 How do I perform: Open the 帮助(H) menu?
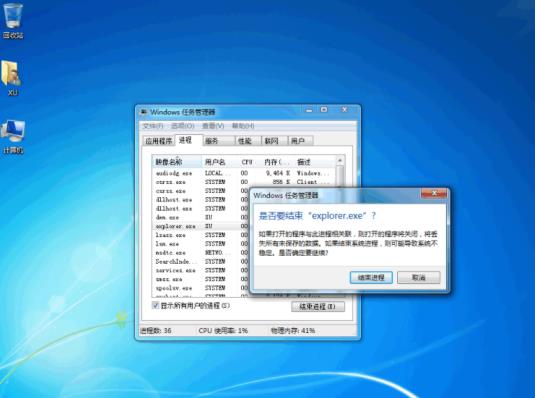tap(243, 126)
